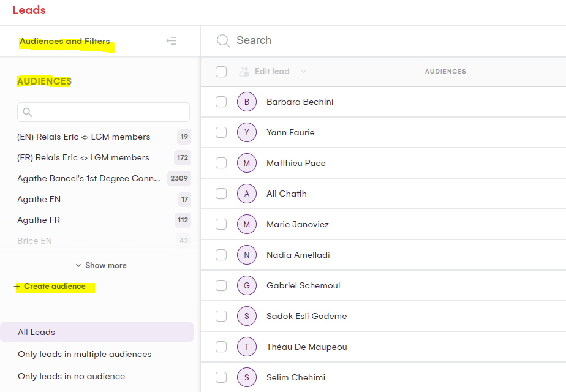Screen dimensions: 566x392
Task: Choose Only leads in multiple audiences
Action: [x=85, y=354]
